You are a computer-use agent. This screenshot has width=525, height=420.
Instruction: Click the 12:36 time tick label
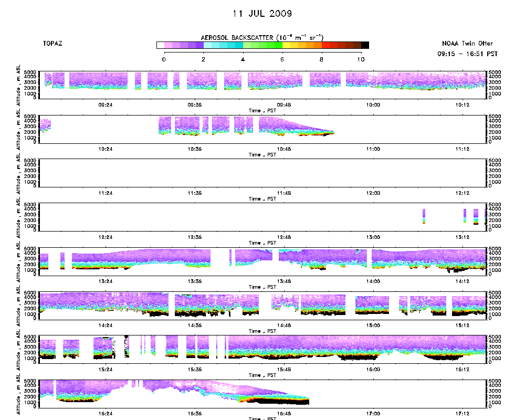coord(195,237)
